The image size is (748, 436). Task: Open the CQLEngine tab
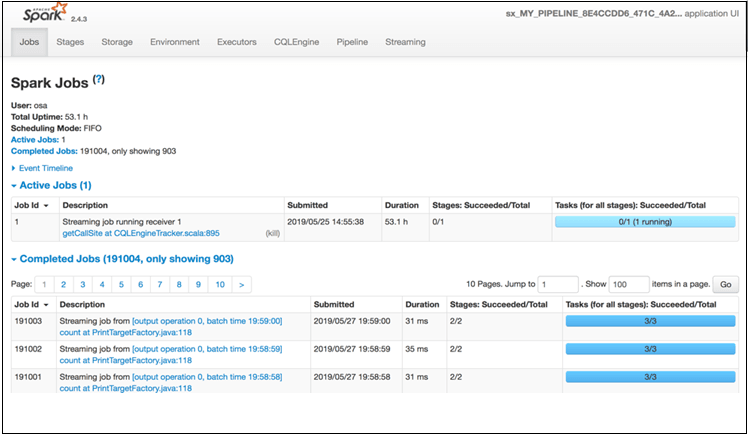click(x=296, y=42)
